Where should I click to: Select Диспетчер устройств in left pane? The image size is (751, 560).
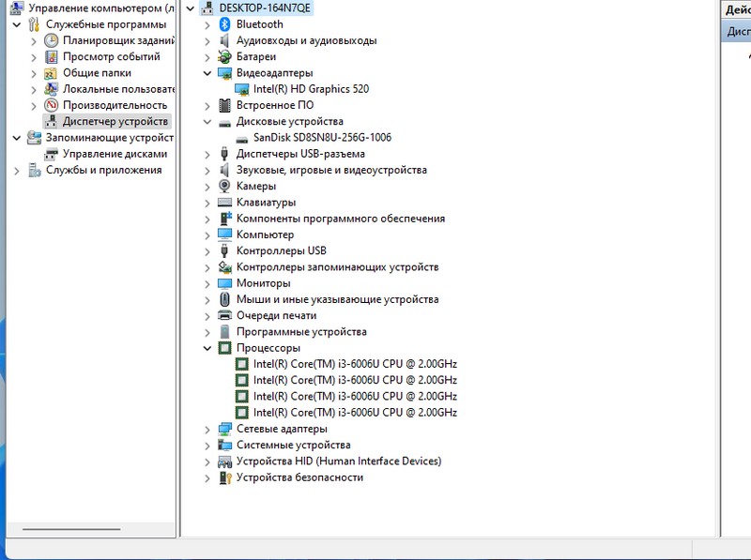[115, 122]
